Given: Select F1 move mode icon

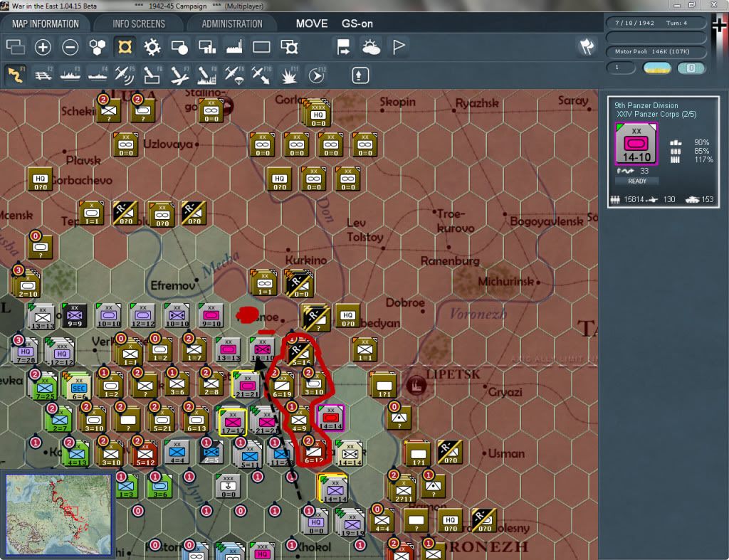Looking at the screenshot, I should pos(16,75).
